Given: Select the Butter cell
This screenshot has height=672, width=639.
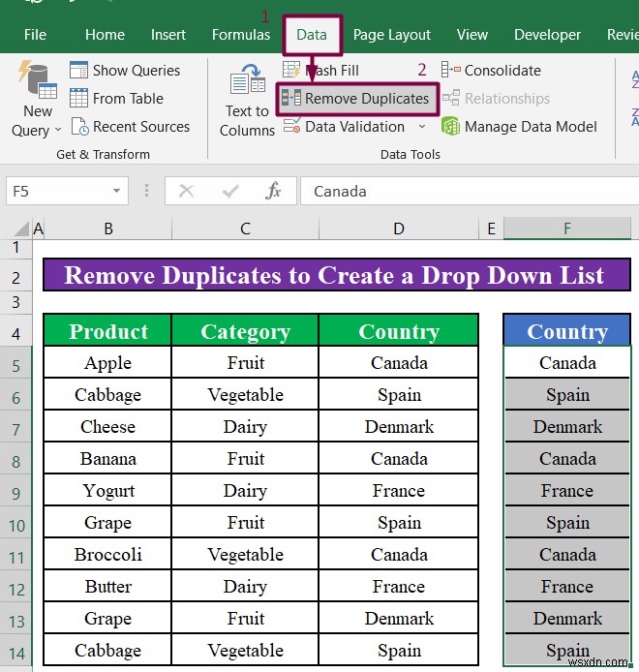Looking at the screenshot, I should (107, 586).
